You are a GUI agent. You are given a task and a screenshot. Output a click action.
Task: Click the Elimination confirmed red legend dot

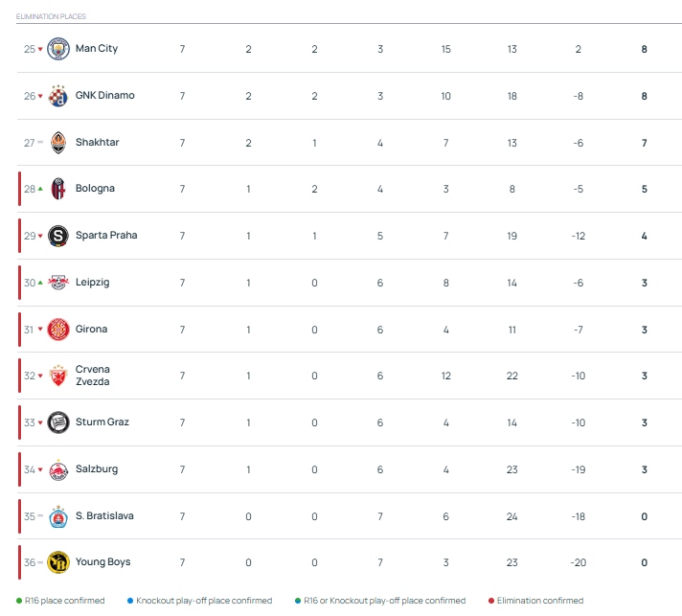491,601
